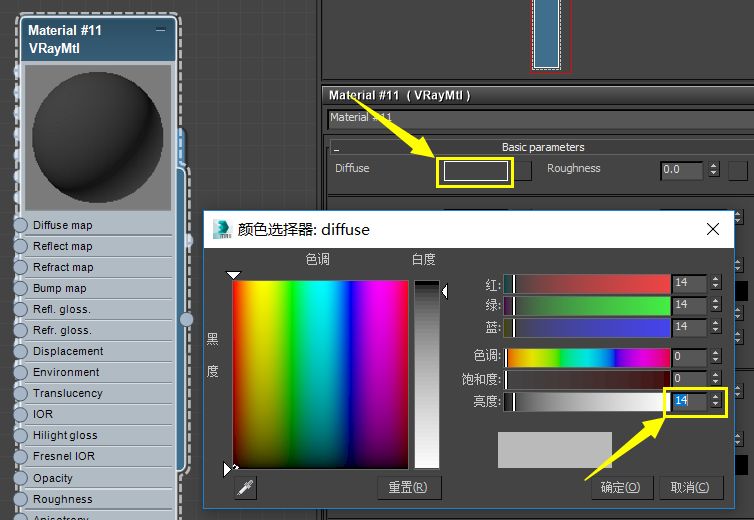This screenshot has height=520, width=754.
Task: Click the Roughness value field in Basic parameters
Action: tap(682, 170)
